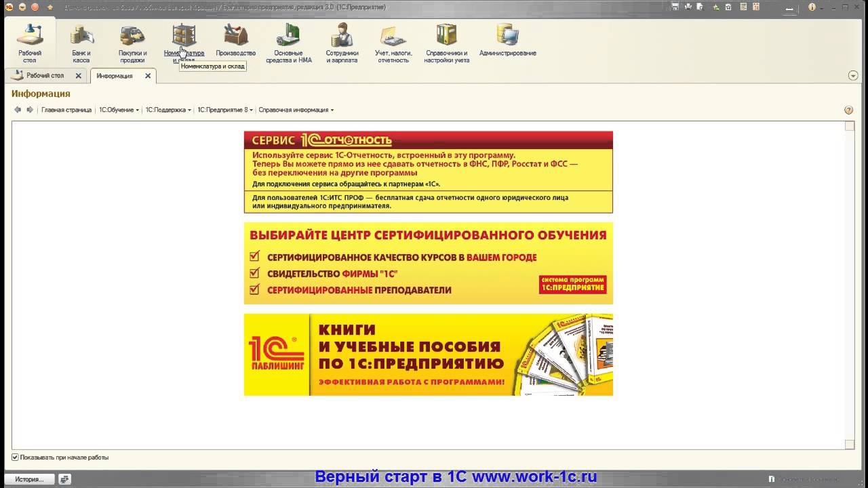Click the save icon in title bar

click(x=675, y=7)
